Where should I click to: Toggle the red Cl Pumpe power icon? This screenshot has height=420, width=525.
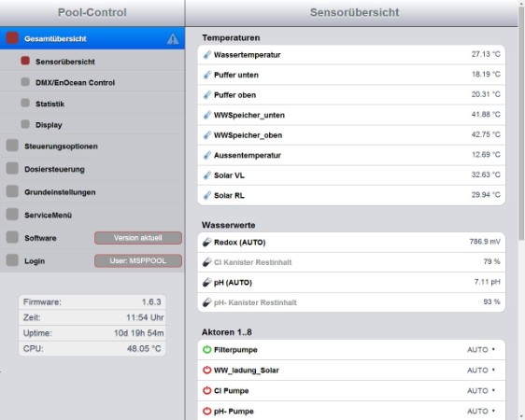tap(207, 390)
